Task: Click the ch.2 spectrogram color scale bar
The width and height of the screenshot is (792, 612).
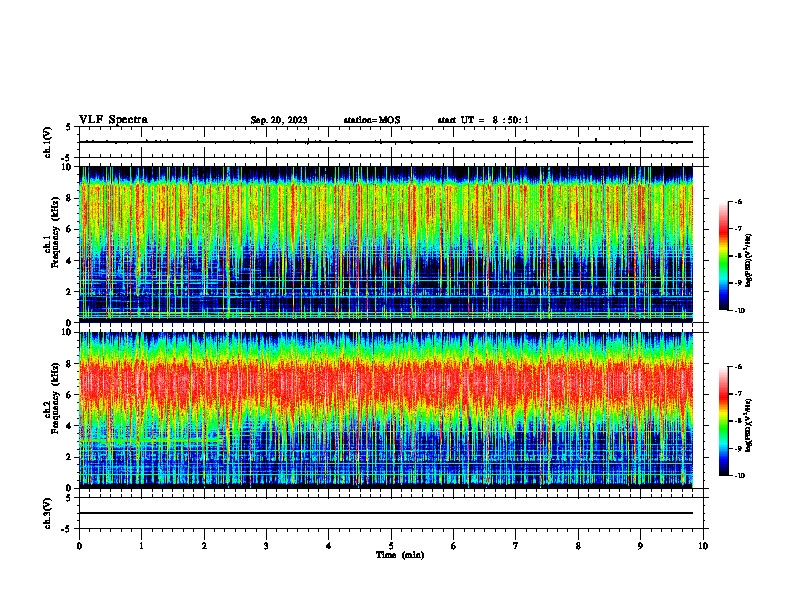Action: tap(723, 421)
